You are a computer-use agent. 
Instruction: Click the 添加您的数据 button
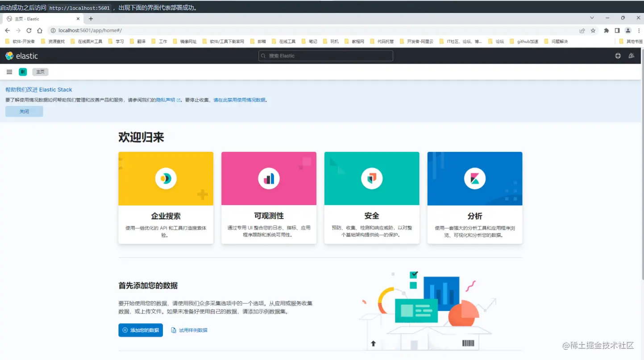coord(141,330)
